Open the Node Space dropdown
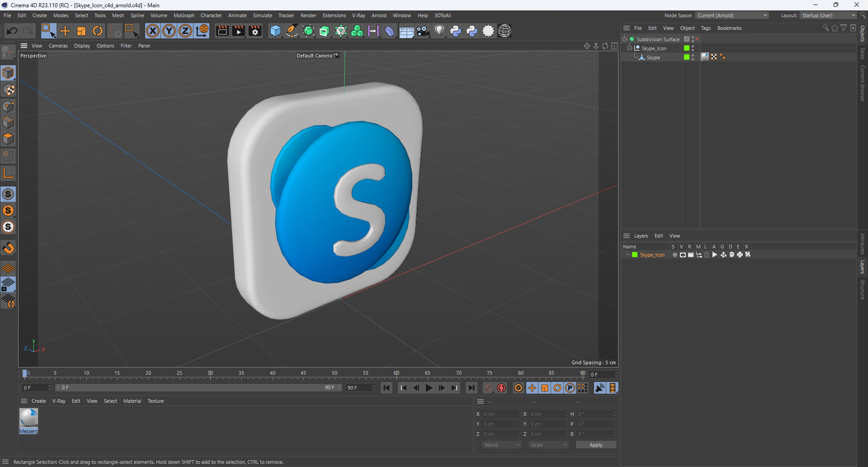This screenshot has width=868, height=467. pos(732,15)
